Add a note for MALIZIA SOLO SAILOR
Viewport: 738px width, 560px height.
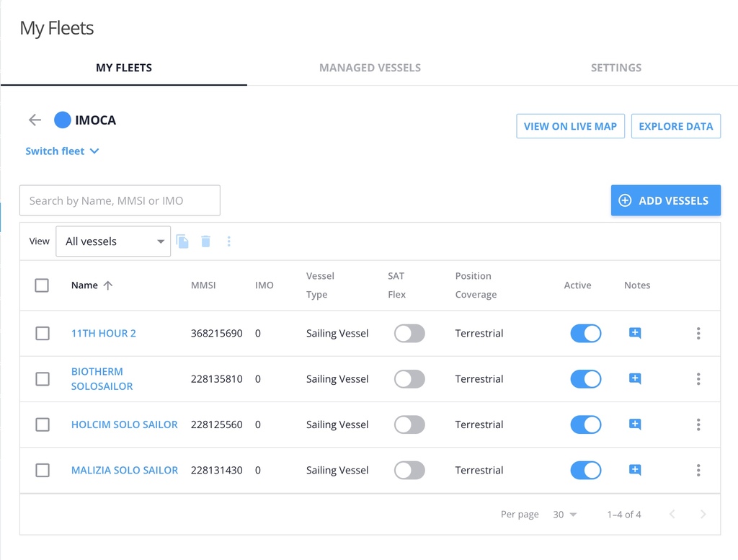coord(635,470)
